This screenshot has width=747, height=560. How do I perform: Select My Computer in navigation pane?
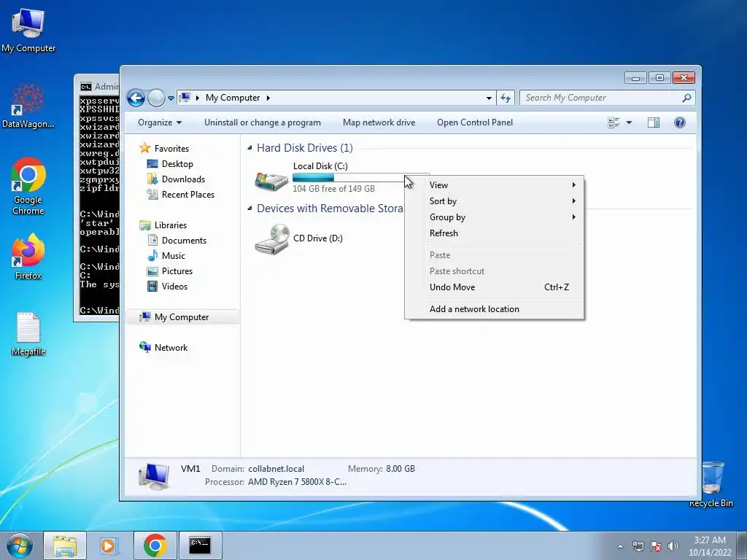coord(182,317)
